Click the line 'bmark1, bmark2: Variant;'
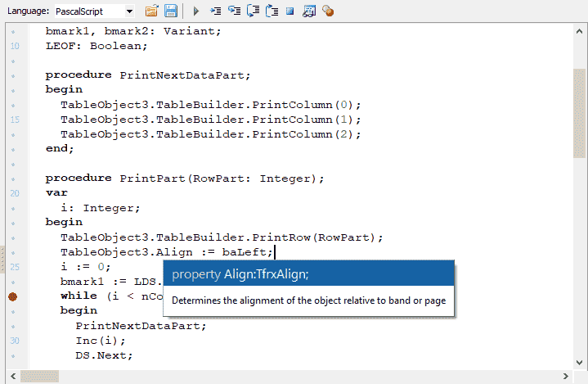The image size is (588, 384). pyautogui.click(x=133, y=31)
